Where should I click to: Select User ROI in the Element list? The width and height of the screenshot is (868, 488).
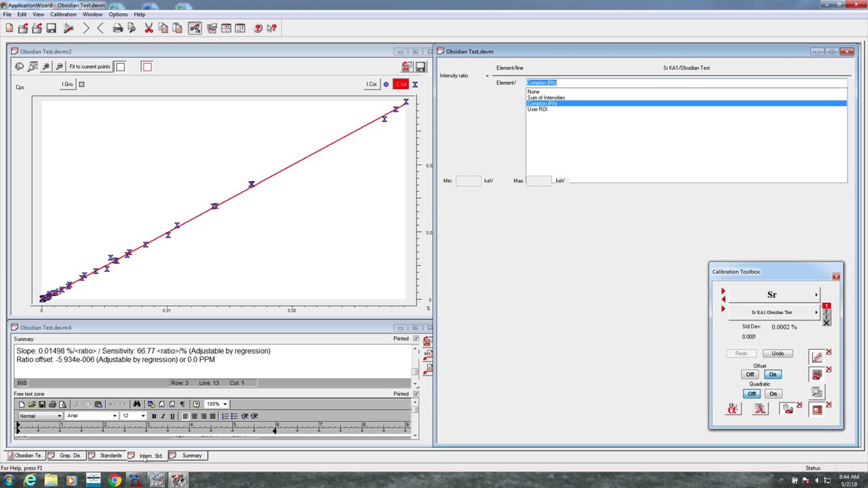click(686, 109)
